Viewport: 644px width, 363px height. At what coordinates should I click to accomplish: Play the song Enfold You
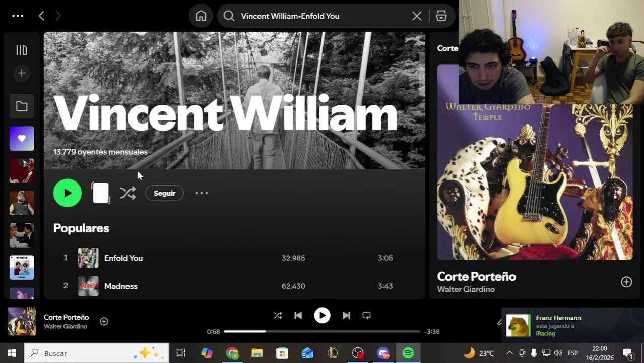123,258
